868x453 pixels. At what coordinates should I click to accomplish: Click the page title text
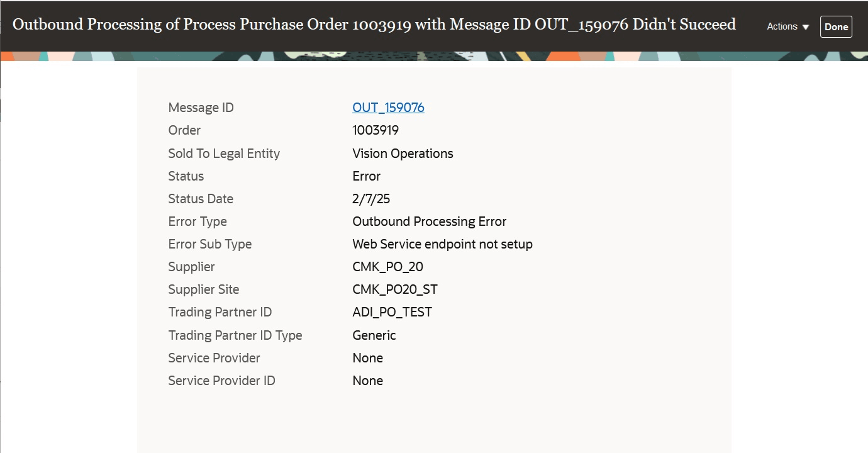pyautogui.click(x=374, y=24)
